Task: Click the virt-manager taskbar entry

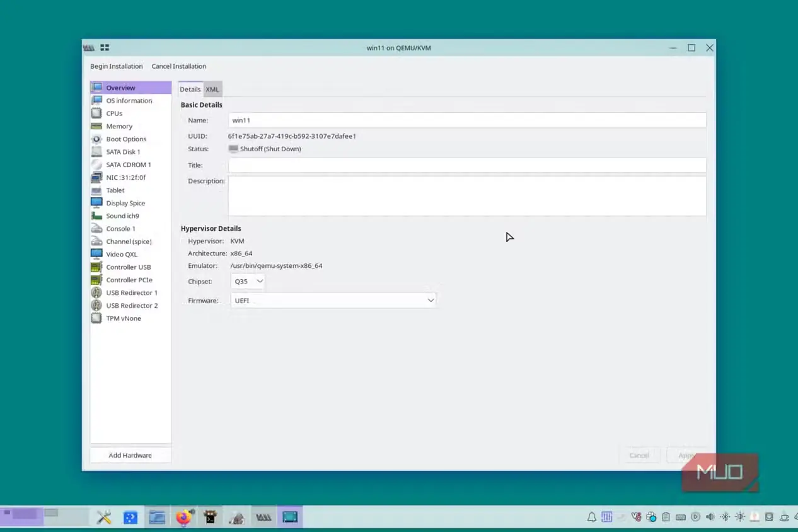Action: [263, 518]
